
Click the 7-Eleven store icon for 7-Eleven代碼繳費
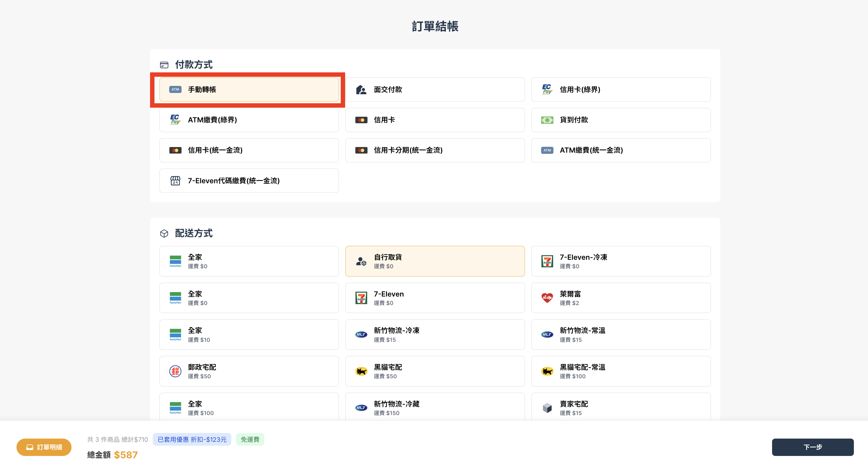pyautogui.click(x=175, y=181)
